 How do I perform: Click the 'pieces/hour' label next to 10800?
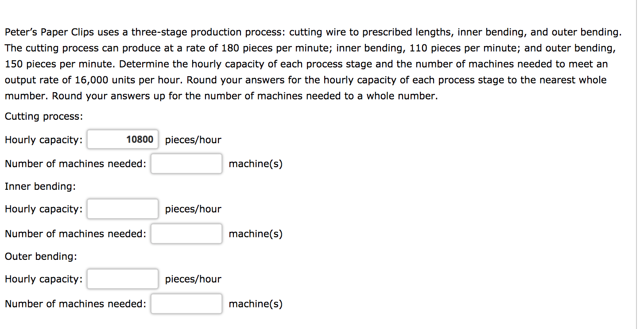click(x=193, y=140)
